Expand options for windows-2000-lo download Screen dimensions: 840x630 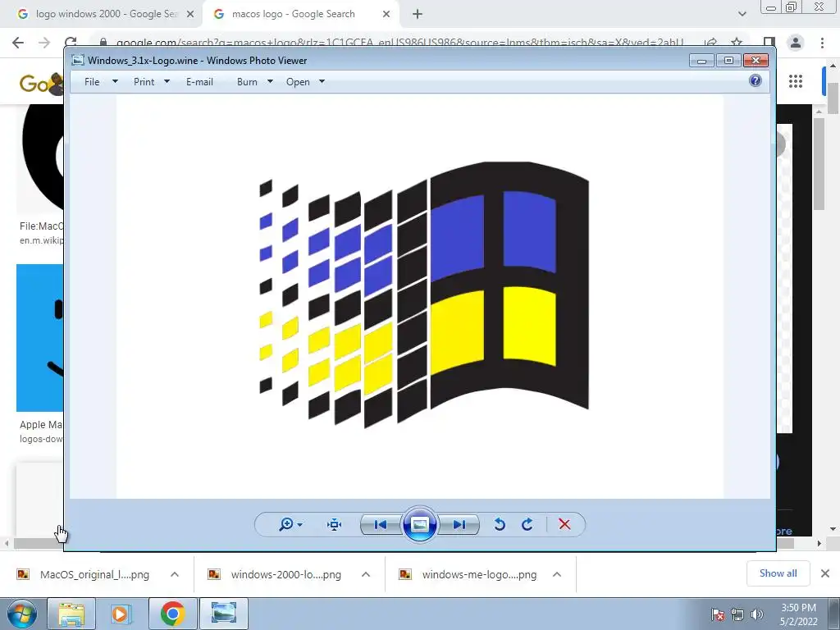tap(366, 575)
